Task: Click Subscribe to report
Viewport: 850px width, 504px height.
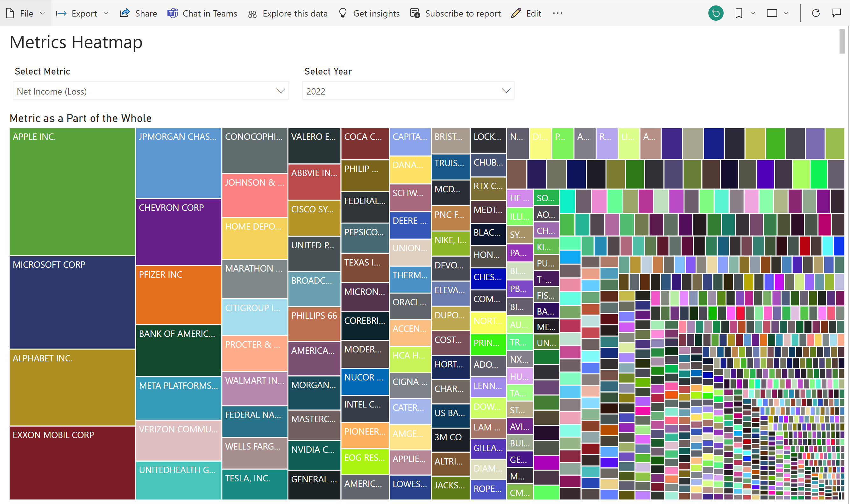Action: tap(455, 13)
